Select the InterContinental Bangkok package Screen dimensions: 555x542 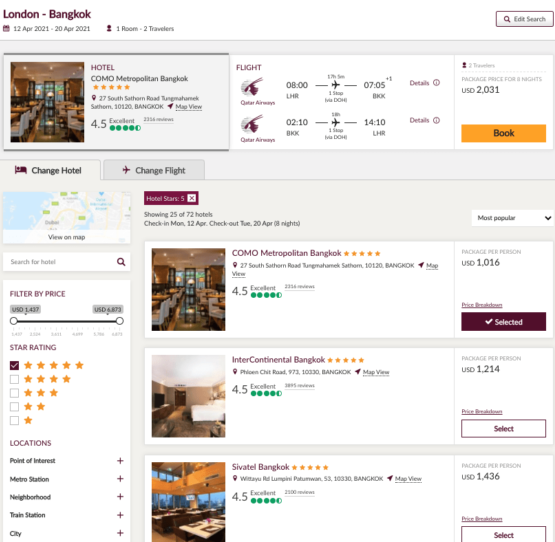[503, 428]
